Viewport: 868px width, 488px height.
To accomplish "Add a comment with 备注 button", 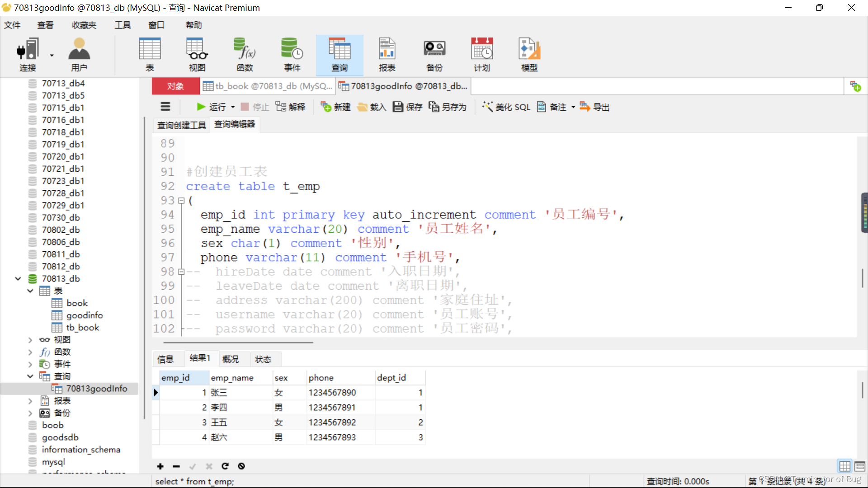I will [x=552, y=107].
